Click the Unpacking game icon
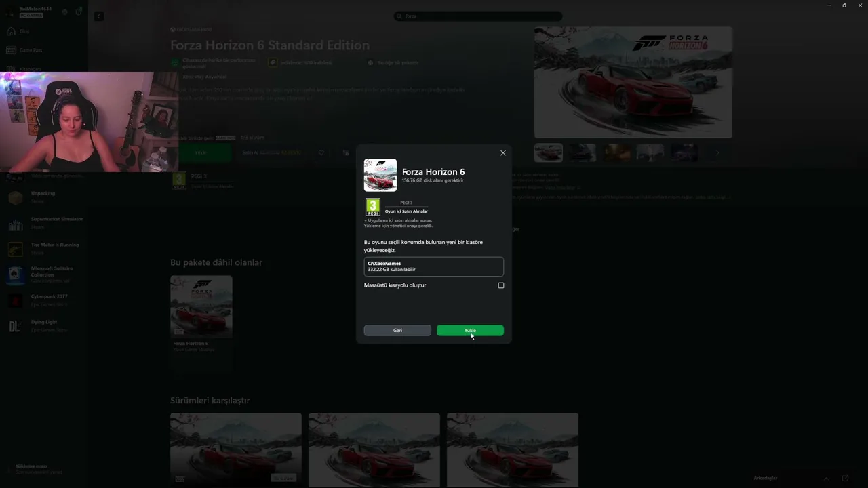This screenshot has height=488, width=868. (x=16, y=197)
